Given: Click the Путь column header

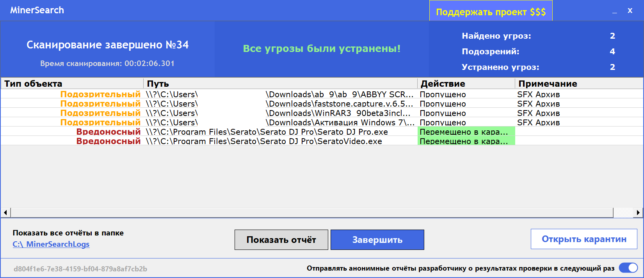Looking at the screenshot, I should 280,84.
